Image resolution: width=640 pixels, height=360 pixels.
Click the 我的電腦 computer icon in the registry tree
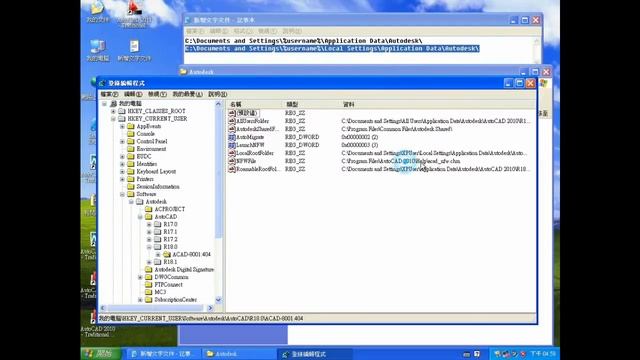click(x=113, y=104)
